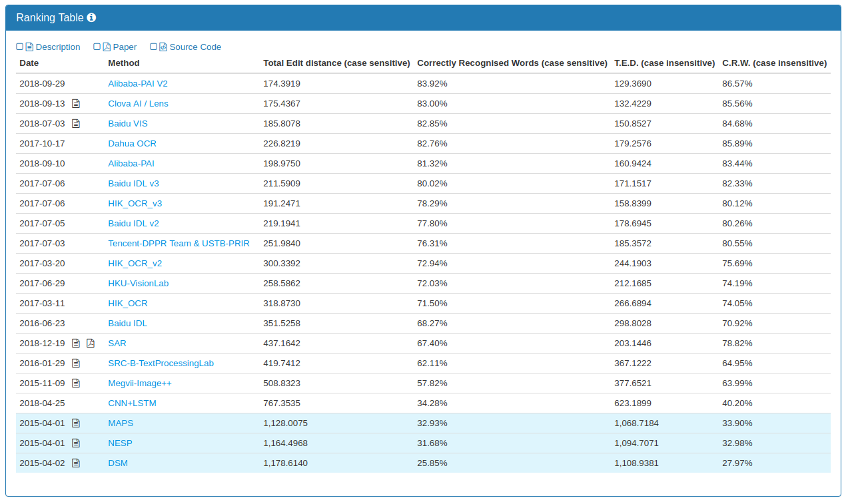Open description icon in SRC-B-TextProcessingLab row

[x=76, y=363]
